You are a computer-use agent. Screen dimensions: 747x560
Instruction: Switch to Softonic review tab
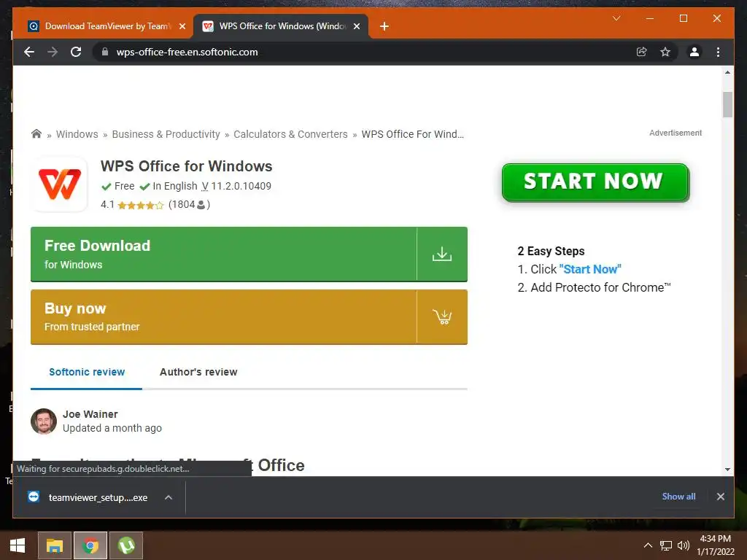(x=87, y=372)
